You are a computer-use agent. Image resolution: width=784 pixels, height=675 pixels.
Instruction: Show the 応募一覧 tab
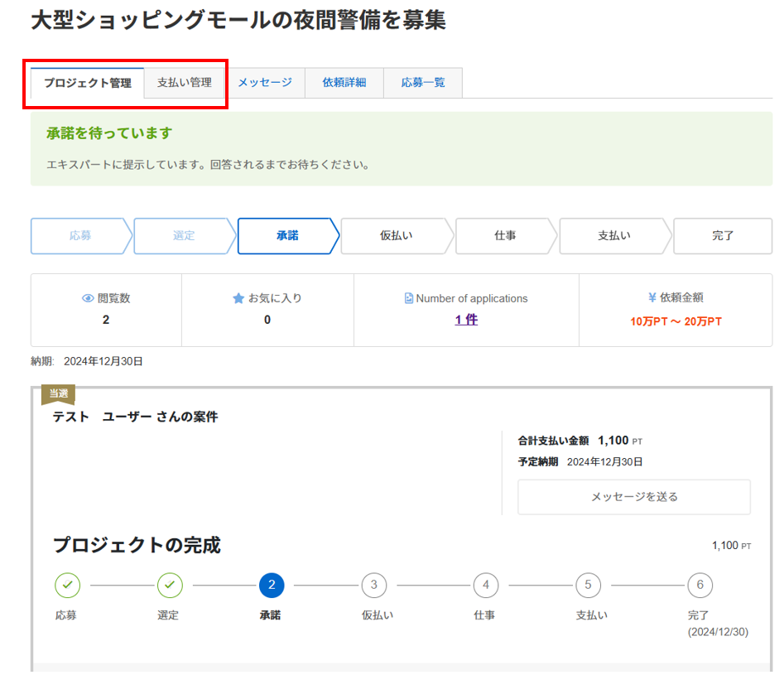coord(423,83)
